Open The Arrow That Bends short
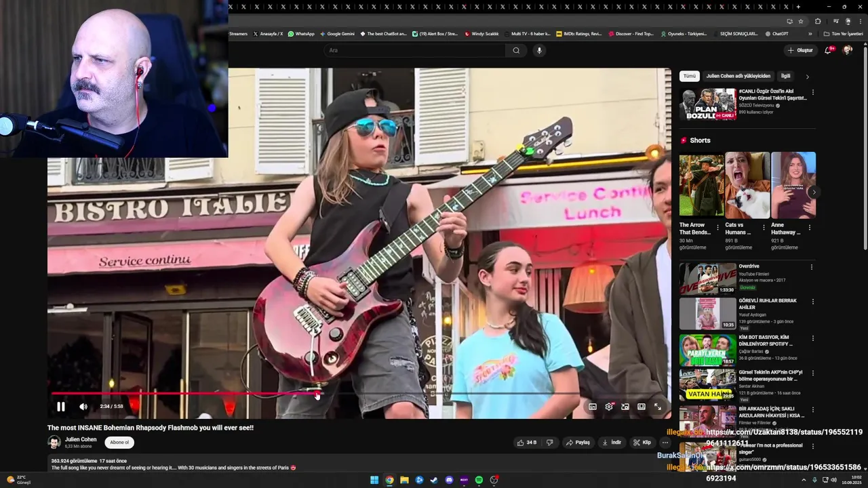 pos(701,184)
